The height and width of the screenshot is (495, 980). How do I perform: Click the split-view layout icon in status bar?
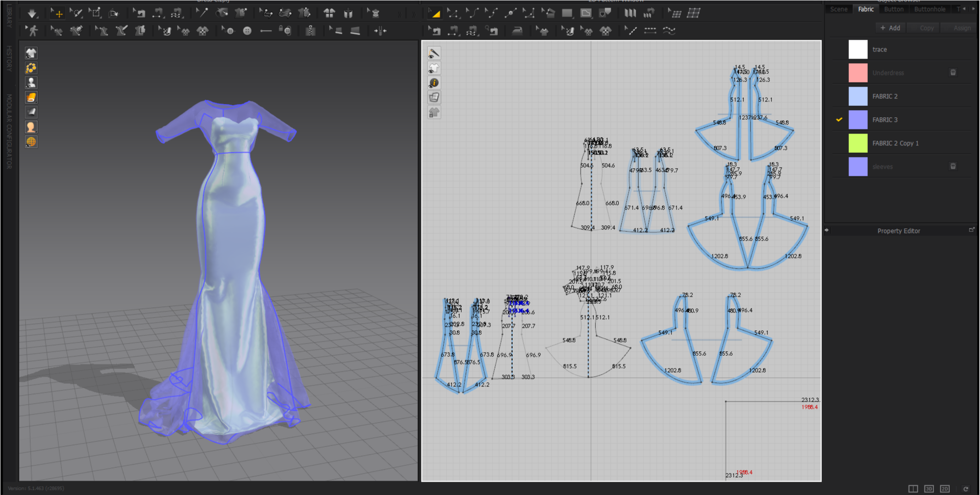tap(913, 489)
